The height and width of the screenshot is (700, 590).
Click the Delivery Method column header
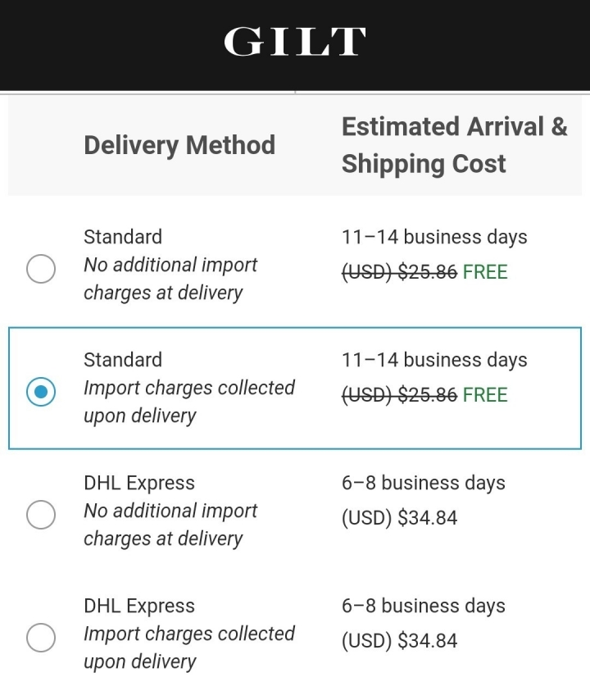179,146
